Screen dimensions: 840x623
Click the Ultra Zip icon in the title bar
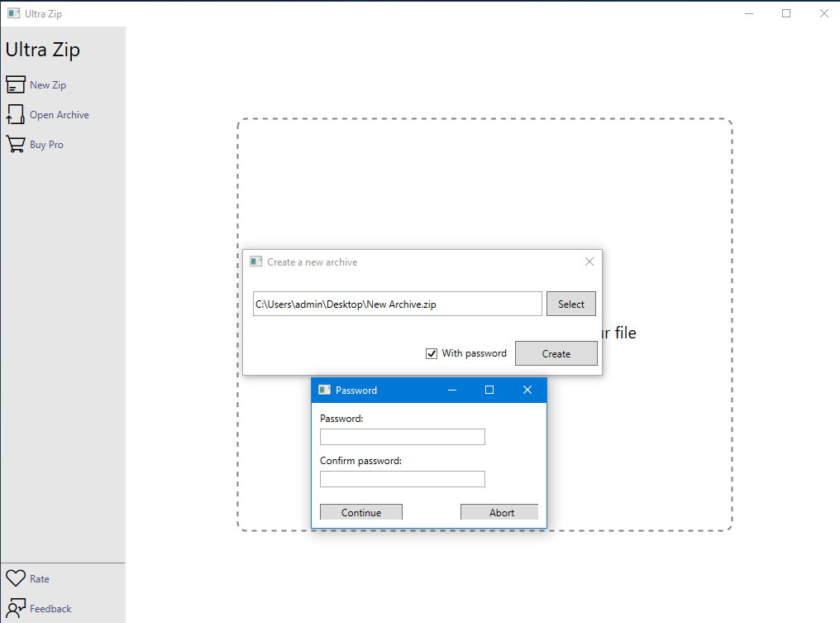coord(12,12)
